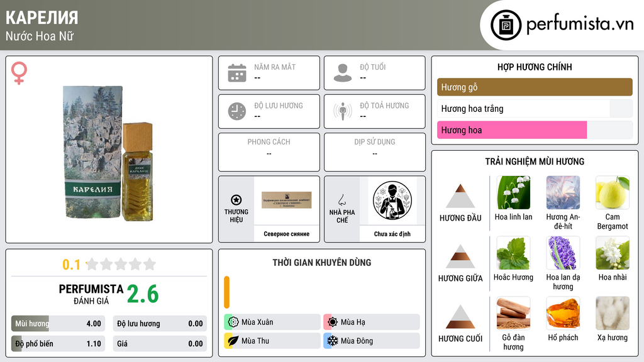Click the HƯƠNG ĐẦU label
The image size is (644, 362).
click(x=460, y=218)
